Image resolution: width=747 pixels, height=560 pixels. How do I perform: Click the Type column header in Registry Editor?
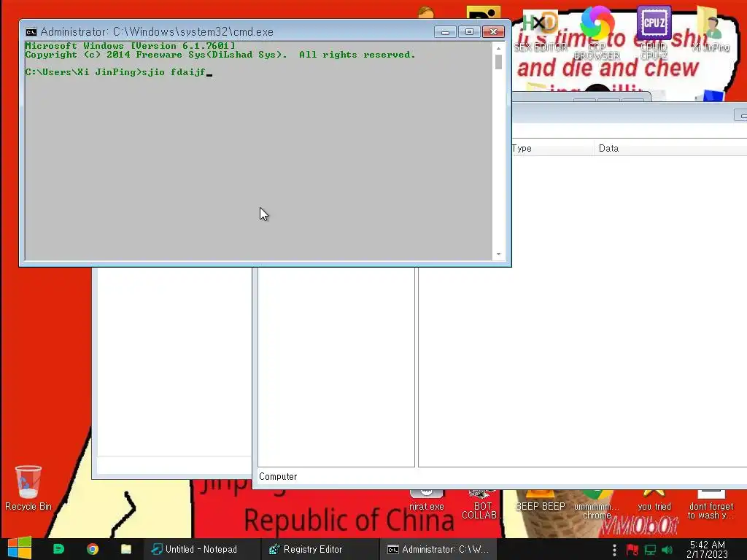(x=553, y=148)
